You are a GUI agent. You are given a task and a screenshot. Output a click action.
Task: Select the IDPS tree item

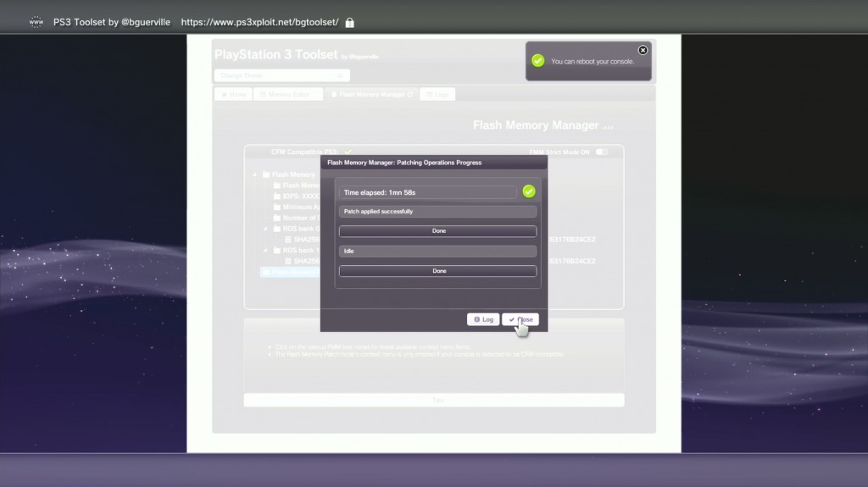[x=296, y=196]
